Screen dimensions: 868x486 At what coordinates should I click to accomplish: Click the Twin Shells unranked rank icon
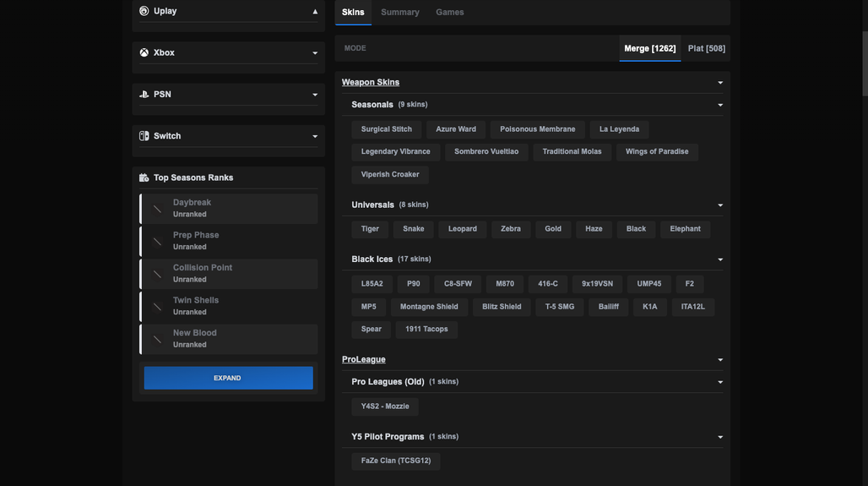tap(157, 307)
